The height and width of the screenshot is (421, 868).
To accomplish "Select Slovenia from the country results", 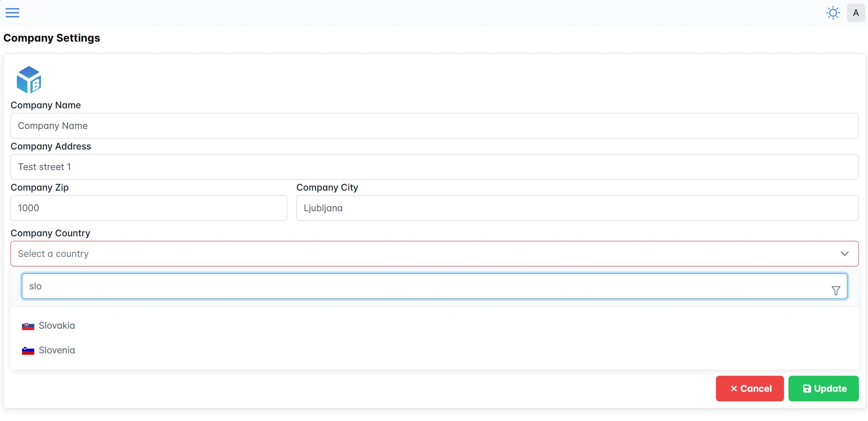I will tap(57, 350).
